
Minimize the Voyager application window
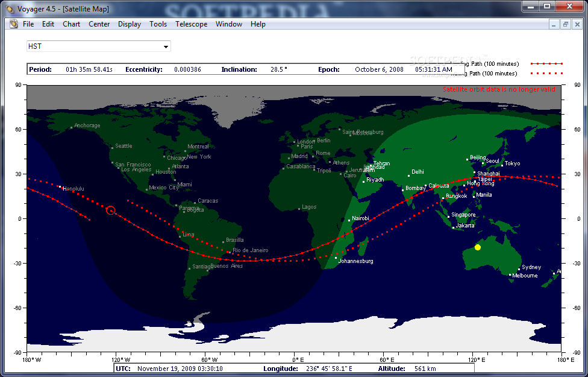[x=530, y=5]
